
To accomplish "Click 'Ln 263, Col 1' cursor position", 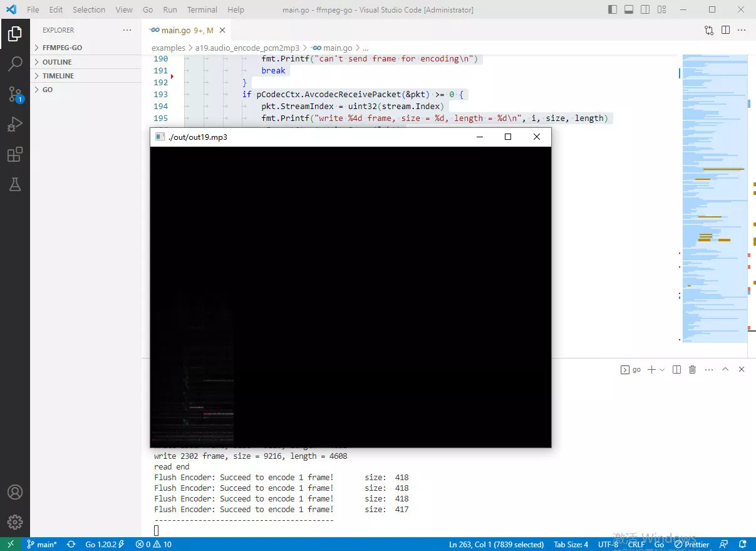I will tap(497, 544).
